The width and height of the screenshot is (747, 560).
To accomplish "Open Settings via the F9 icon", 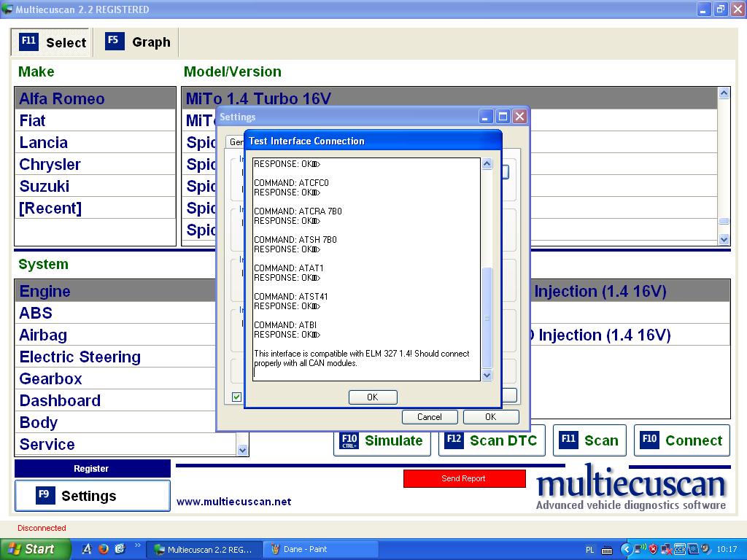I will point(44,495).
